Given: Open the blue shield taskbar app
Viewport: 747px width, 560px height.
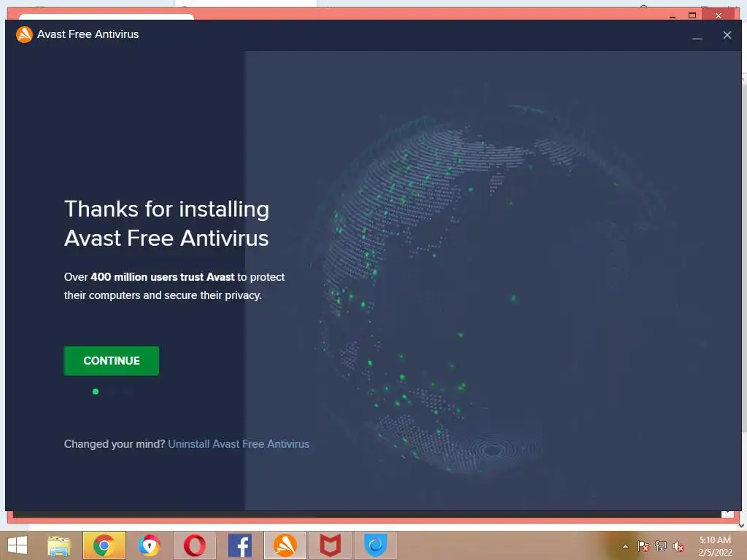Looking at the screenshot, I should (376, 545).
